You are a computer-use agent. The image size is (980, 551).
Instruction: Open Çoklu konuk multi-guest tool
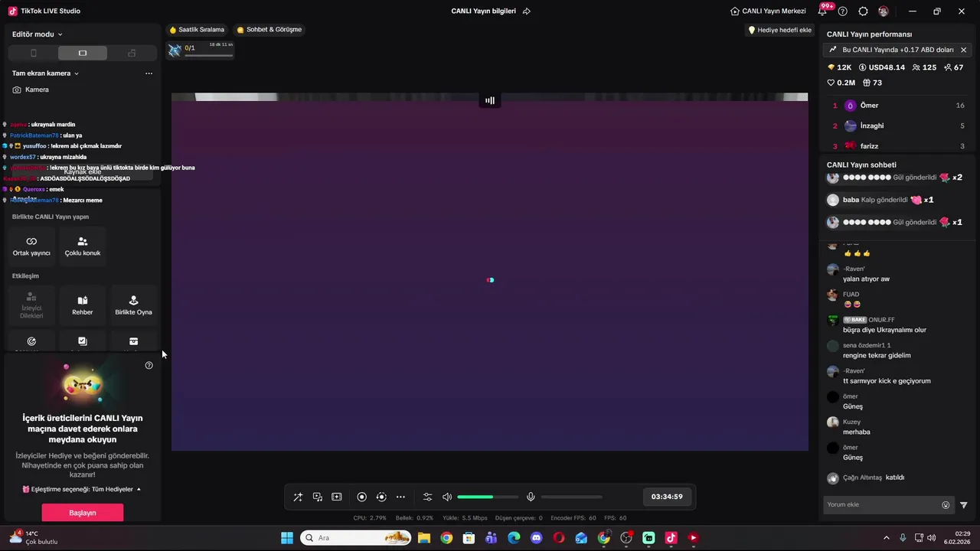click(x=83, y=246)
